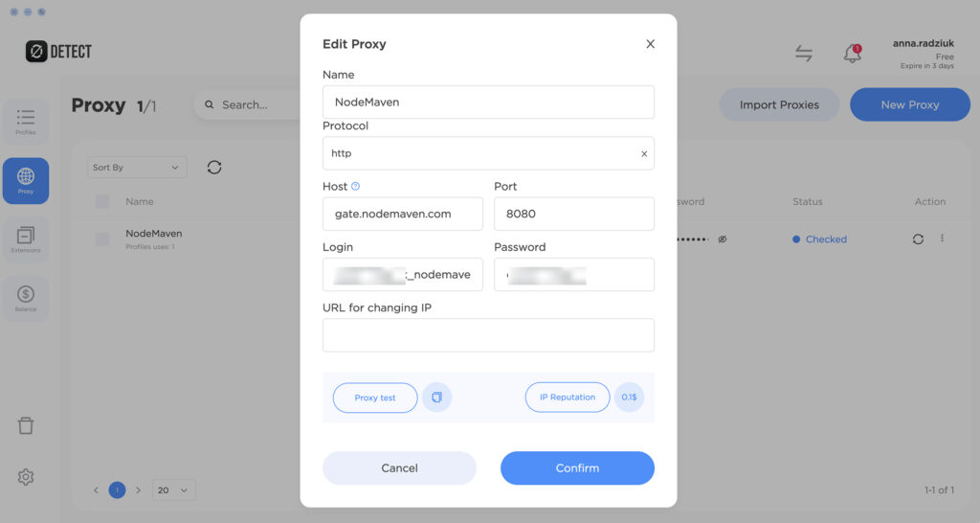Open the page size dropdown showing 20
Screen dimensions: 980x523
pos(173,490)
